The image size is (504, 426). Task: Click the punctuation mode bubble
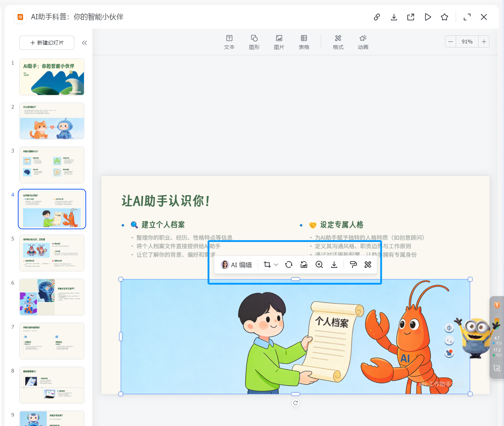449,340
